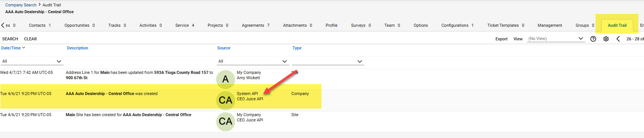This screenshot has width=644, height=138.
Task: Click the 'Amy Wickett' source name
Action: point(248,78)
